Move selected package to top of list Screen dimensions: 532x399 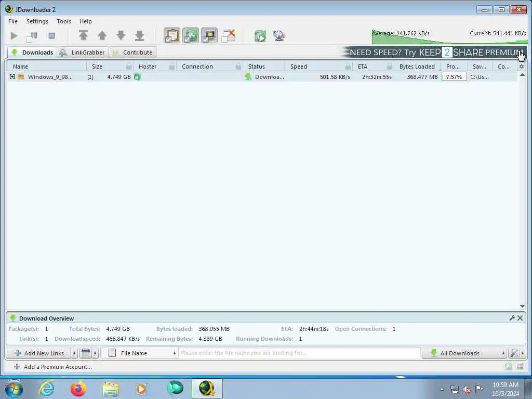point(84,36)
